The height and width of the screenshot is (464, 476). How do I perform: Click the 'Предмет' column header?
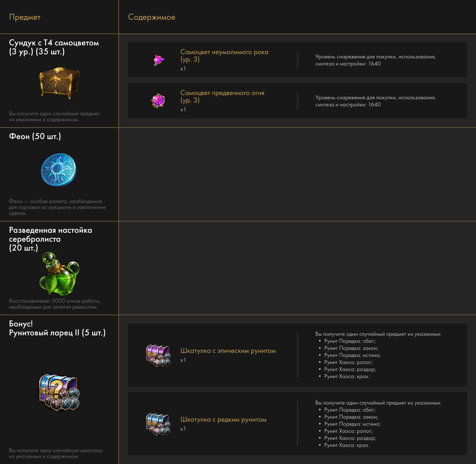point(25,17)
